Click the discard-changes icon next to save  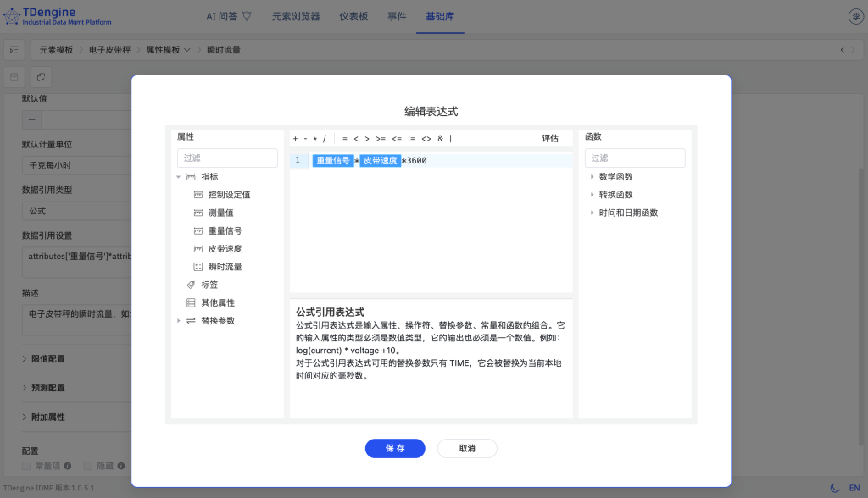pos(41,77)
